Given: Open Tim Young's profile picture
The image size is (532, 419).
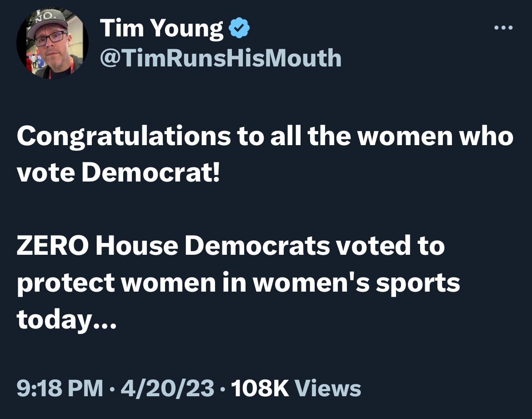Looking at the screenshot, I should [52, 43].
